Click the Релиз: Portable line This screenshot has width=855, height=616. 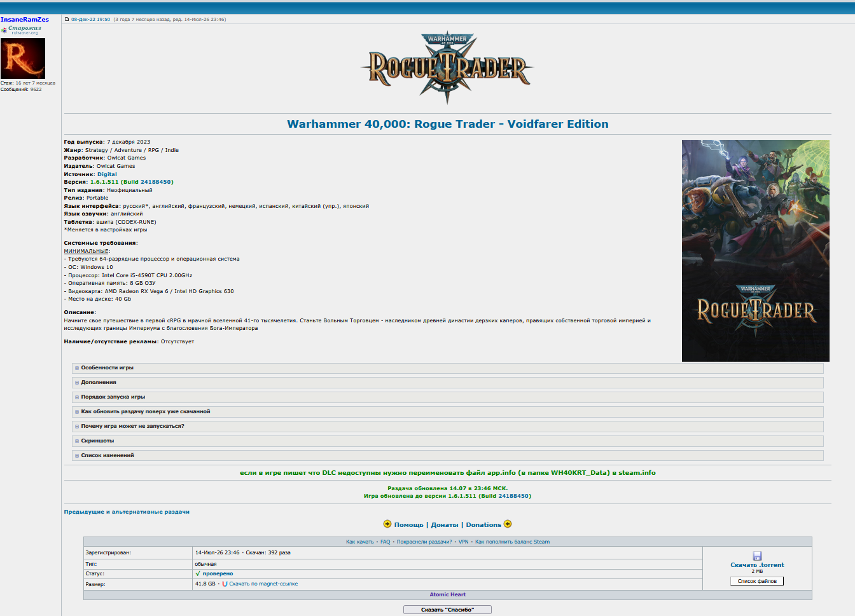87,198
